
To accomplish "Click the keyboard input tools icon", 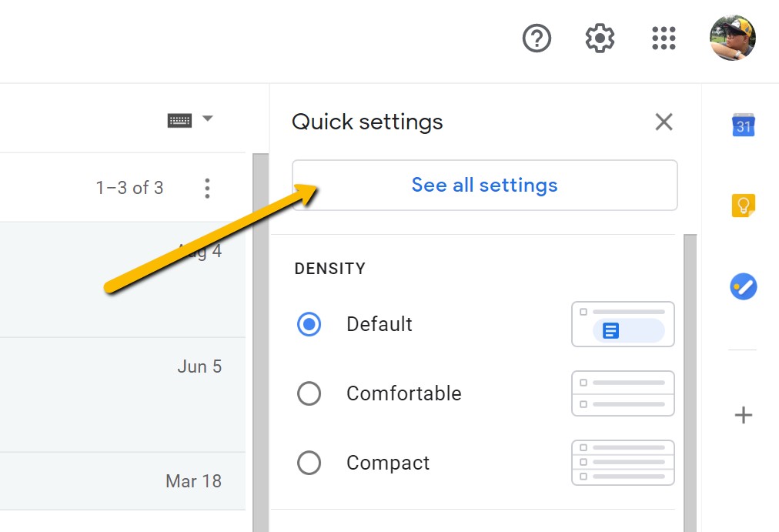I will tap(179, 120).
